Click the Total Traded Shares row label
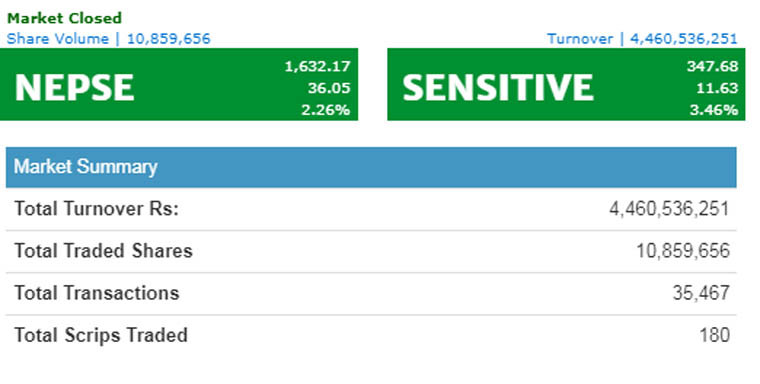 (103, 251)
